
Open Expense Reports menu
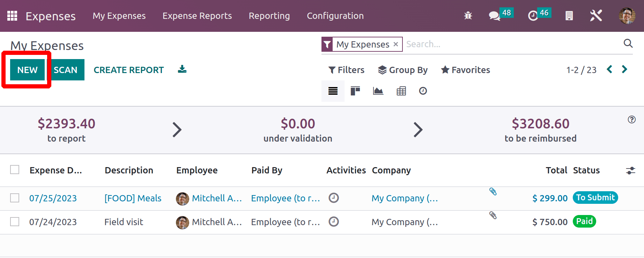(x=197, y=16)
